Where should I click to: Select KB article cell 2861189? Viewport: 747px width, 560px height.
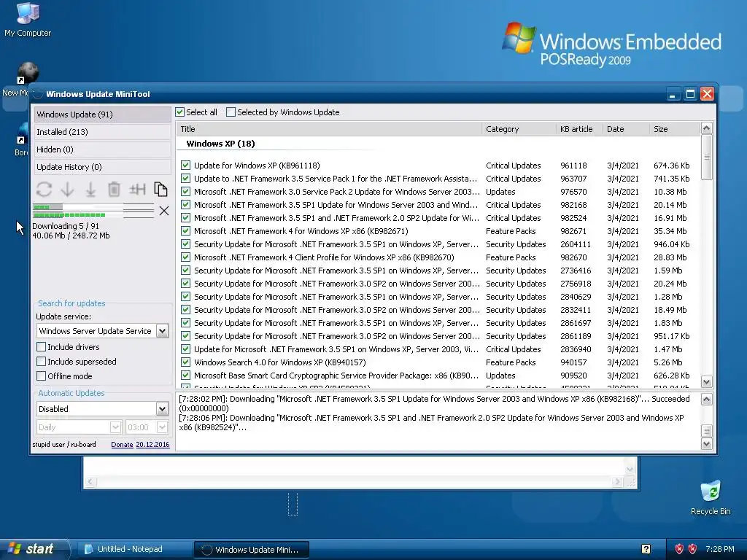pos(575,336)
